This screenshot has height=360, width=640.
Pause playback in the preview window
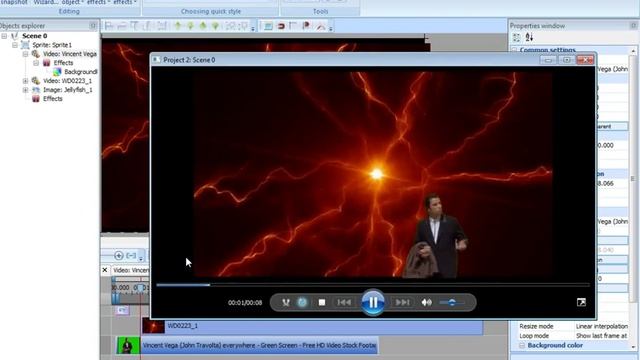(373, 302)
